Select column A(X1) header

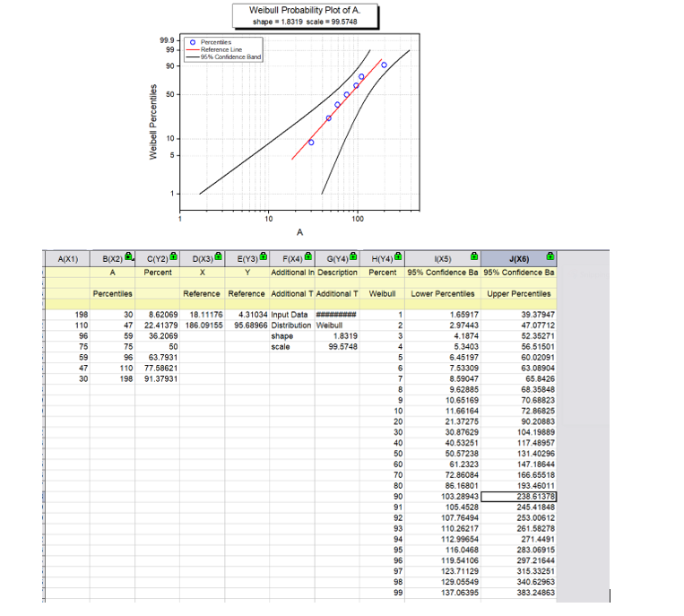[x=67, y=259]
